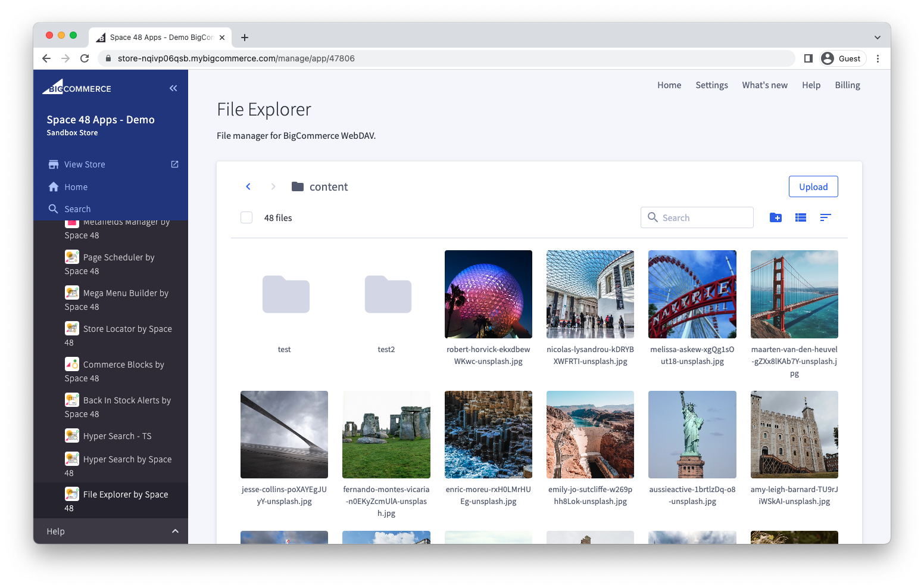Open the Settings tab
924x588 pixels.
pos(711,85)
